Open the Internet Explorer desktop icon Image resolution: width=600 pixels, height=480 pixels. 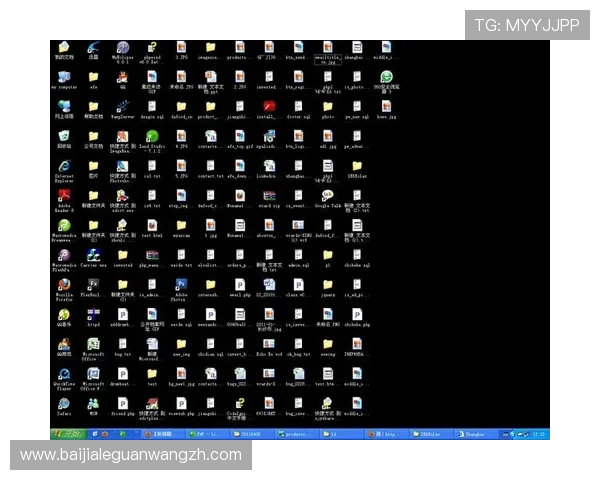(63, 165)
